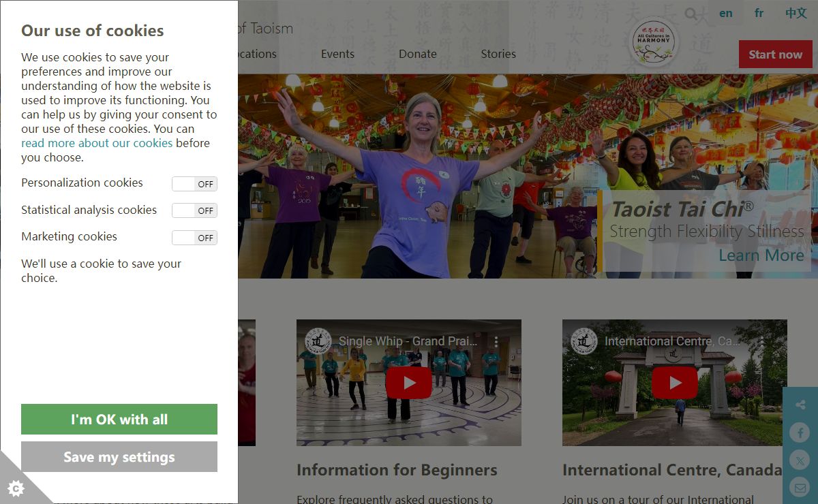818x504 pixels.
Task: Open the "Single Whip - Grand Prai..." video title
Action: (x=408, y=341)
